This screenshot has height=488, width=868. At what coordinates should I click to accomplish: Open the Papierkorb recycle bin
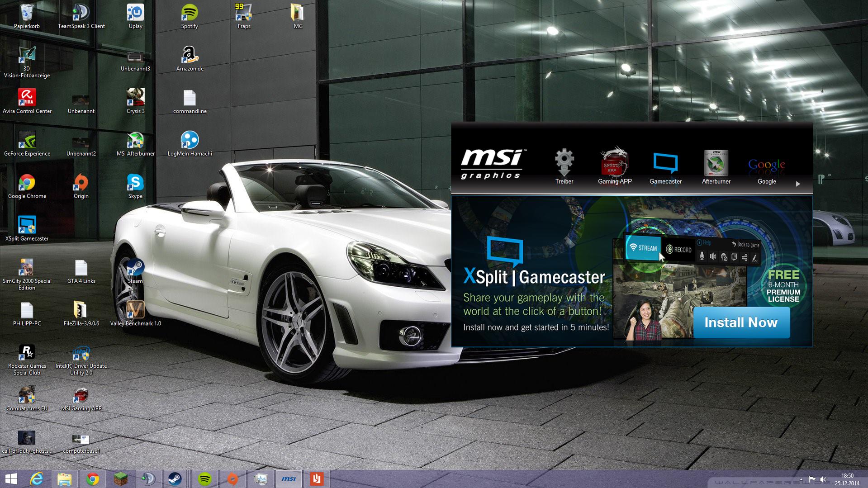(27, 16)
